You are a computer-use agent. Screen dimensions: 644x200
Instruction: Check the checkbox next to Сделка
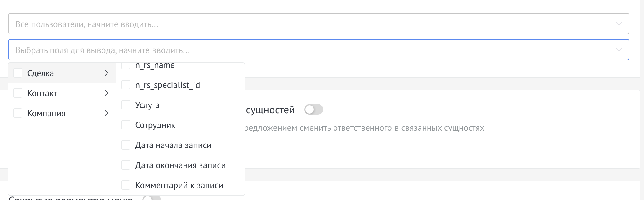[x=18, y=73]
